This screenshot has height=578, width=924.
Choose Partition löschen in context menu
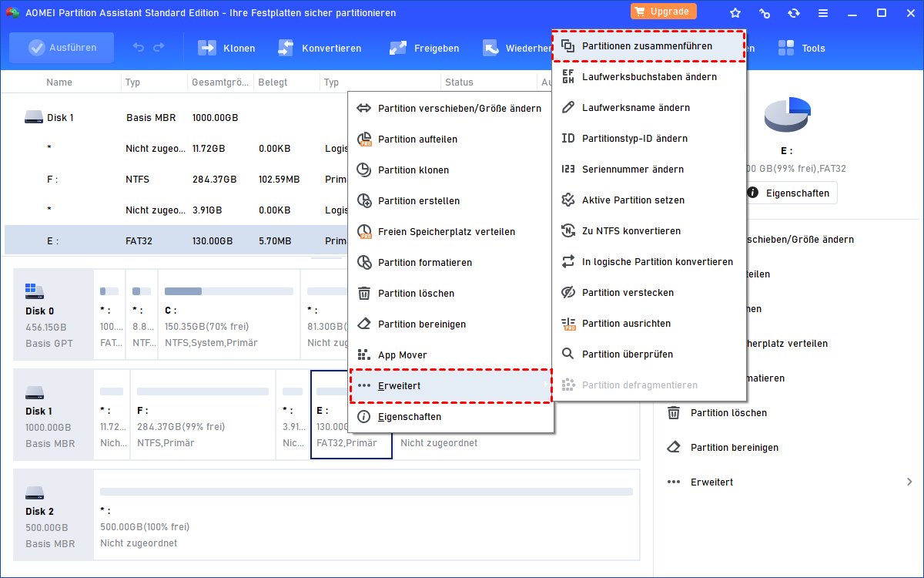pos(451,294)
